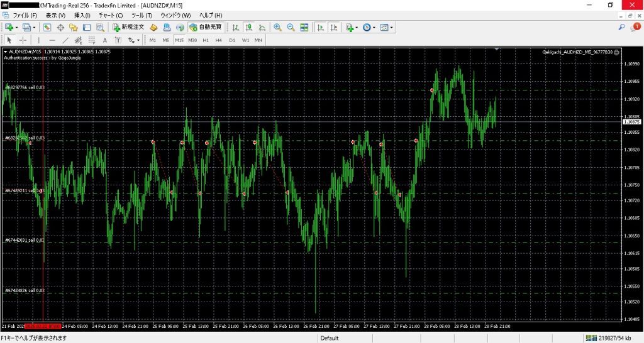This screenshot has height=343, width=644.
Task: Toggle the chart auto scroll button
Action: coord(320,27)
